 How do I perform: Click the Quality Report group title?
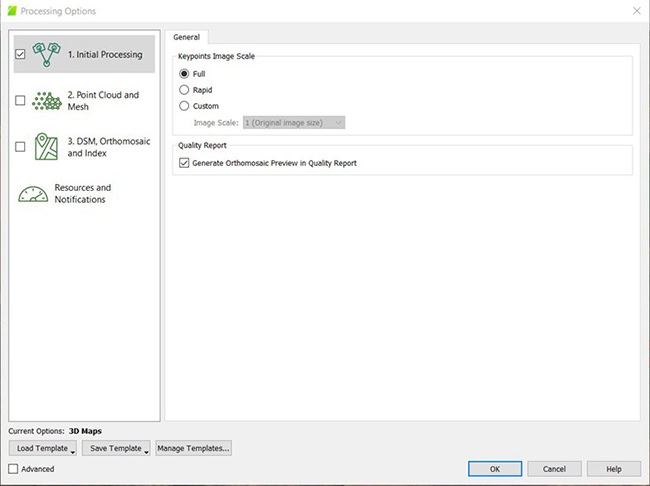(202, 146)
